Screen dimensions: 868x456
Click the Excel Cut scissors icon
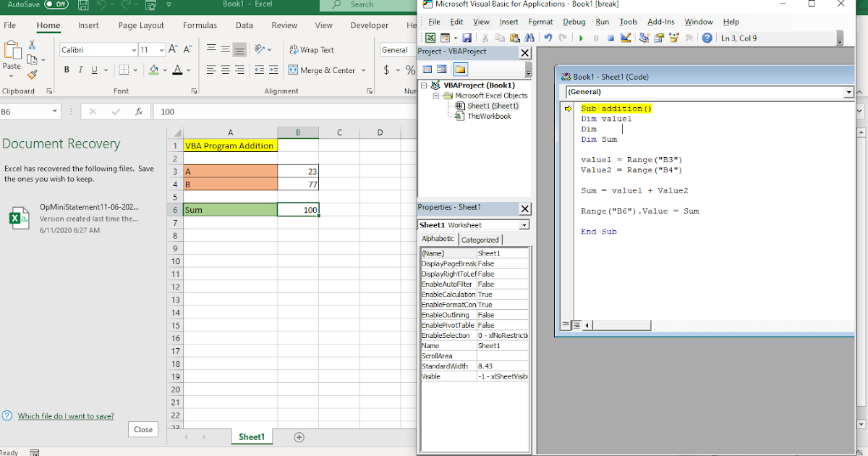pos(32,45)
